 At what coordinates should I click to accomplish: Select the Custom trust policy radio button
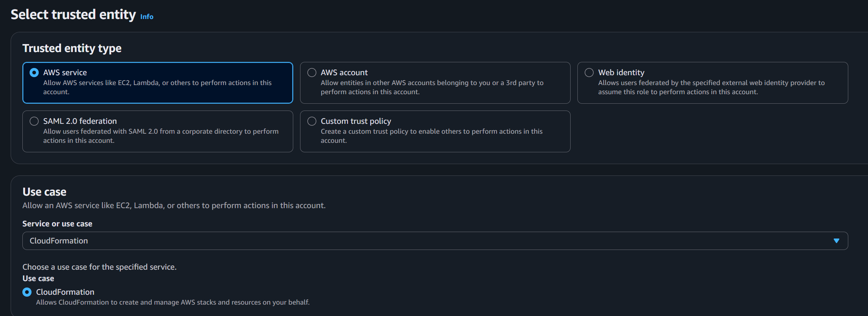click(312, 121)
